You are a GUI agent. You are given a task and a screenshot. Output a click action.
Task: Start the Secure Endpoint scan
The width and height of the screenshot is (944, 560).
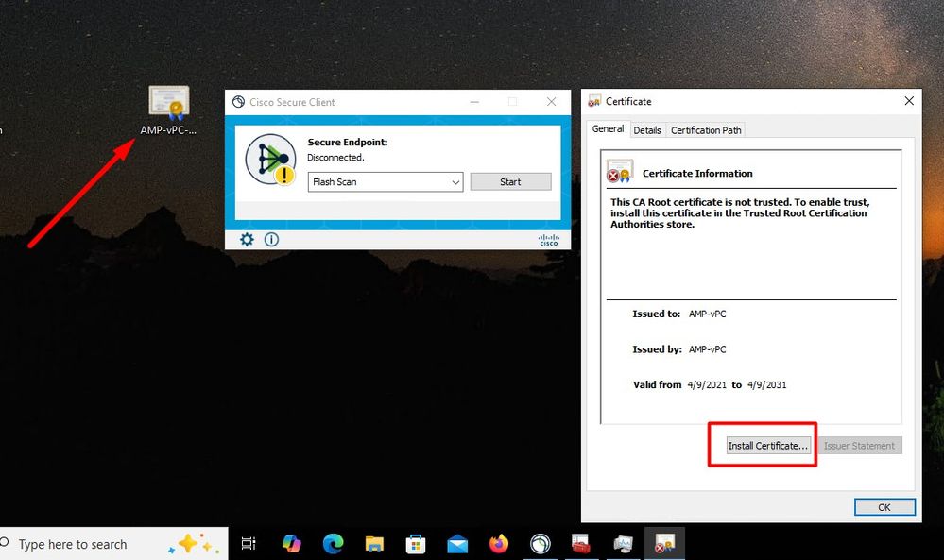pyautogui.click(x=510, y=181)
